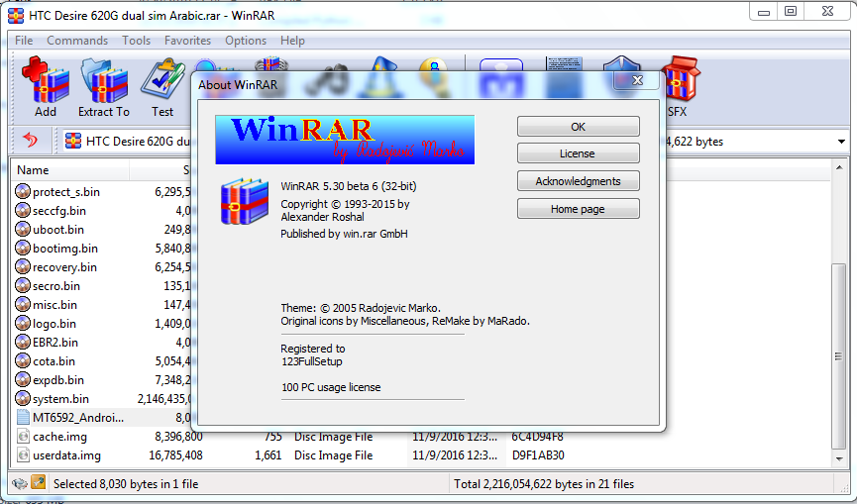Screen dimensions: 857x504
Task: Click the cache.img file icon
Action: (x=23, y=437)
